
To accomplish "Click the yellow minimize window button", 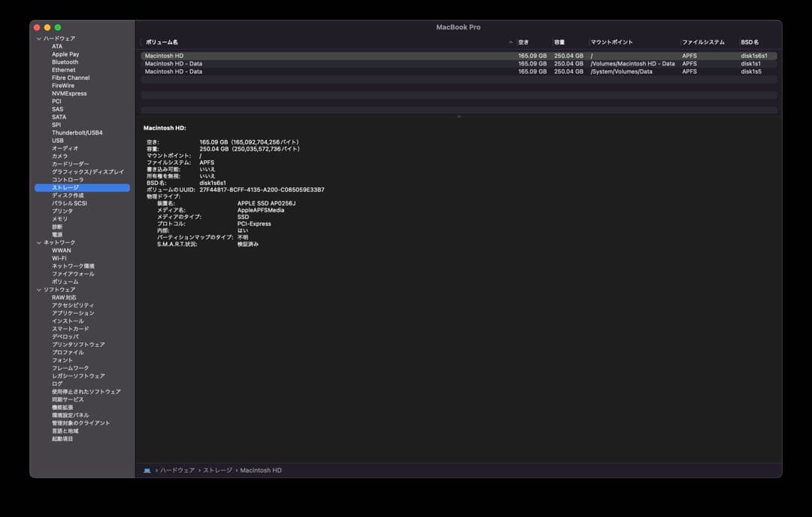I will pyautogui.click(x=47, y=28).
